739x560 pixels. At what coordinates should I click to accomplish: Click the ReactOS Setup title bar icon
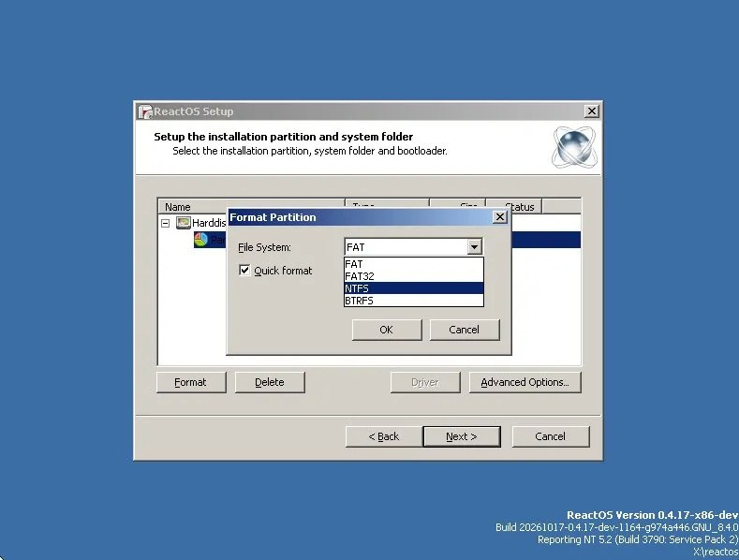coord(145,111)
